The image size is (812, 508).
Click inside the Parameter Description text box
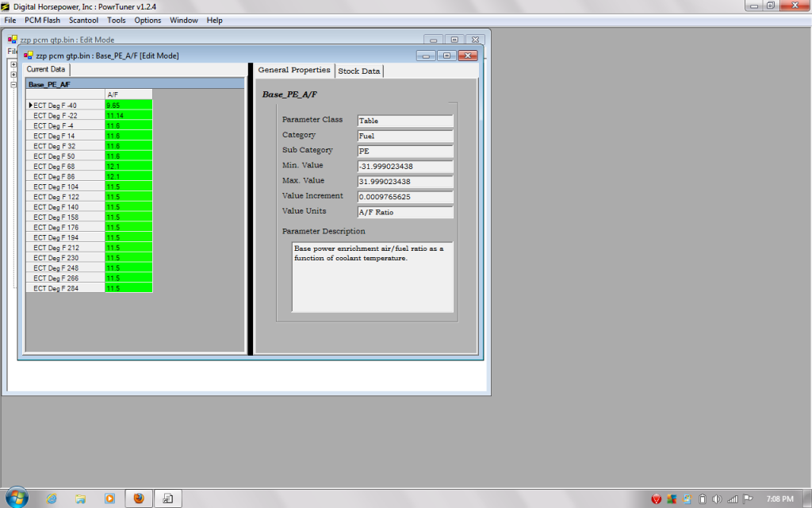point(373,277)
